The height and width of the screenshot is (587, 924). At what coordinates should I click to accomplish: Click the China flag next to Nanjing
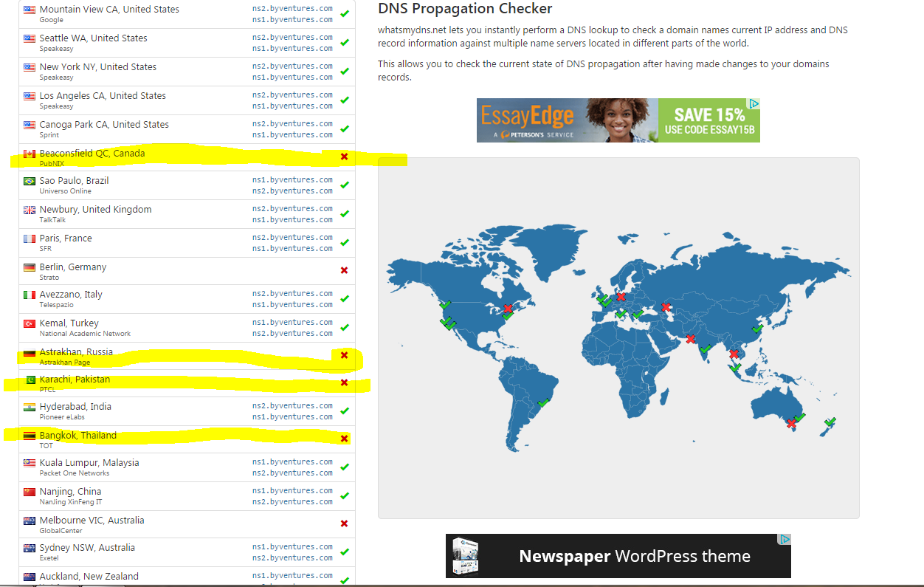[x=30, y=492]
